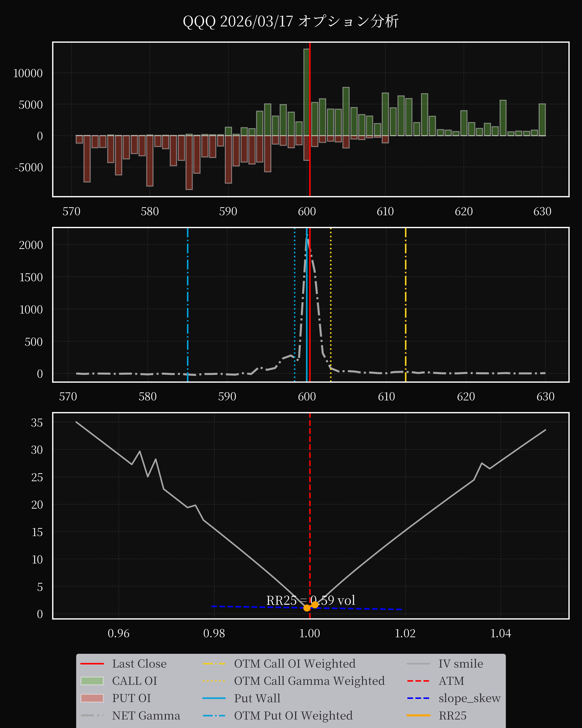Click the 'Last Close' legend label
The width and height of the screenshot is (582, 728).
click(139, 663)
